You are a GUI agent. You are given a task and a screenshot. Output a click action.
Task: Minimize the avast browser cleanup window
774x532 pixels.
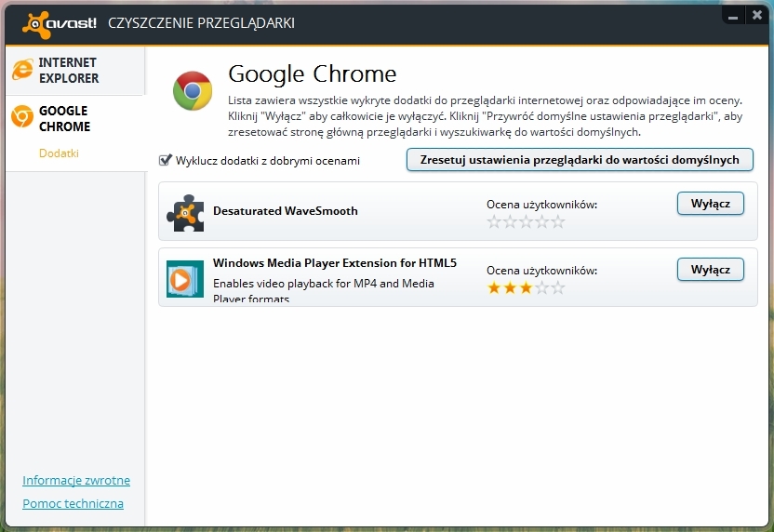pos(733,17)
